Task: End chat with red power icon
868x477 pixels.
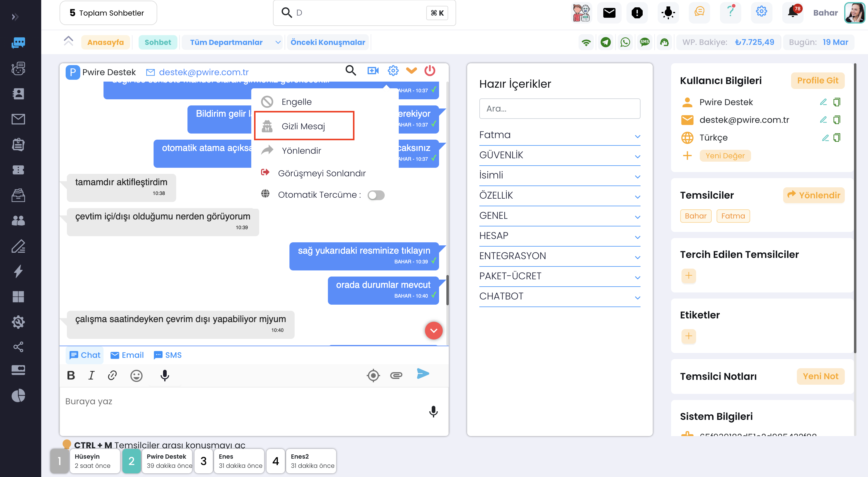Action: (430, 71)
